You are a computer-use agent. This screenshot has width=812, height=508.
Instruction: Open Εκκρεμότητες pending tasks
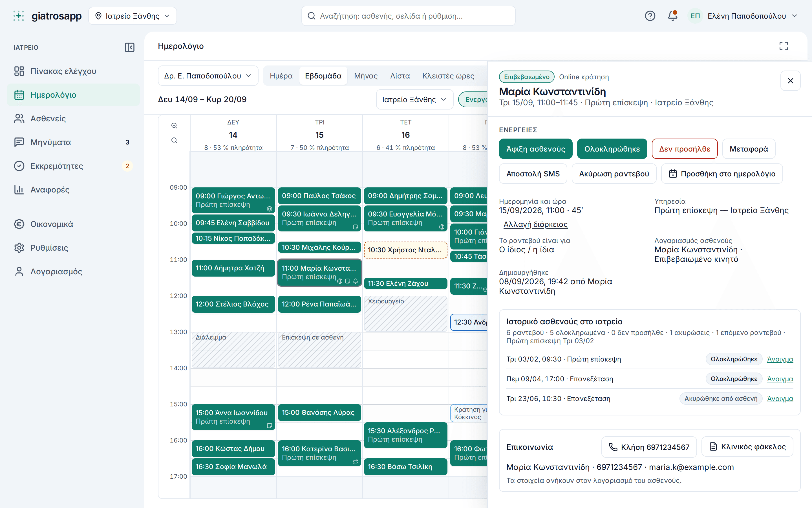click(x=73, y=166)
